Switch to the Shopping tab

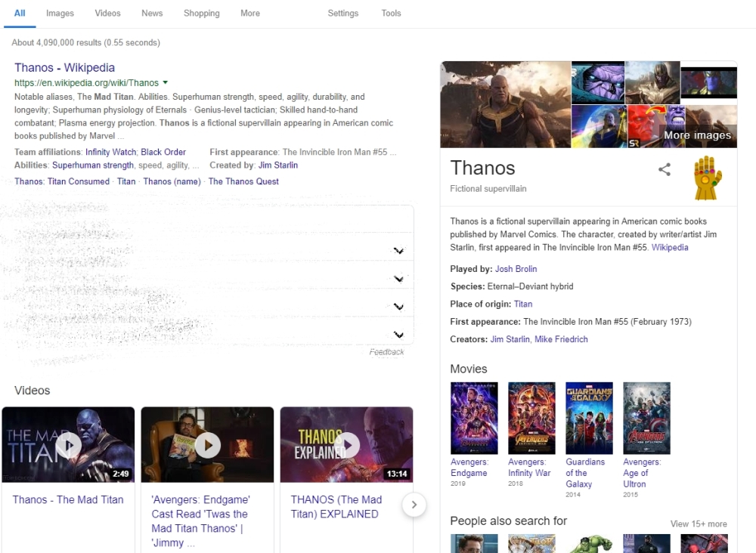click(x=201, y=14)
